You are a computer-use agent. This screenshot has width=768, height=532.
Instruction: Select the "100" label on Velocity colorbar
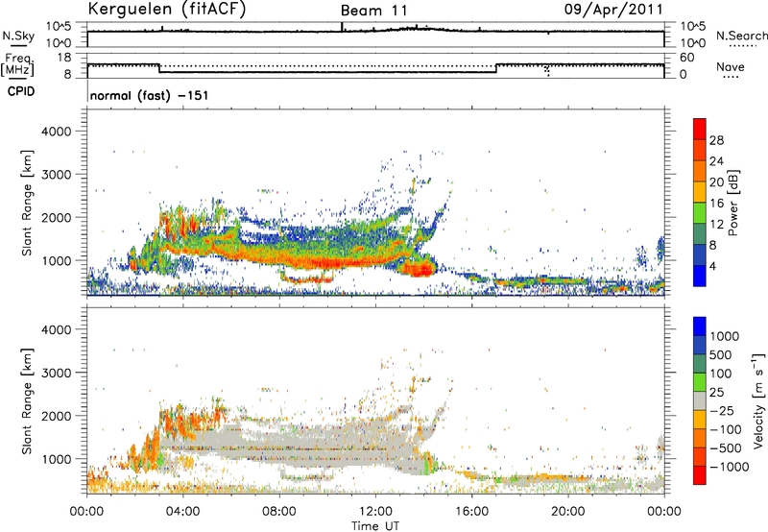[721, 374]
